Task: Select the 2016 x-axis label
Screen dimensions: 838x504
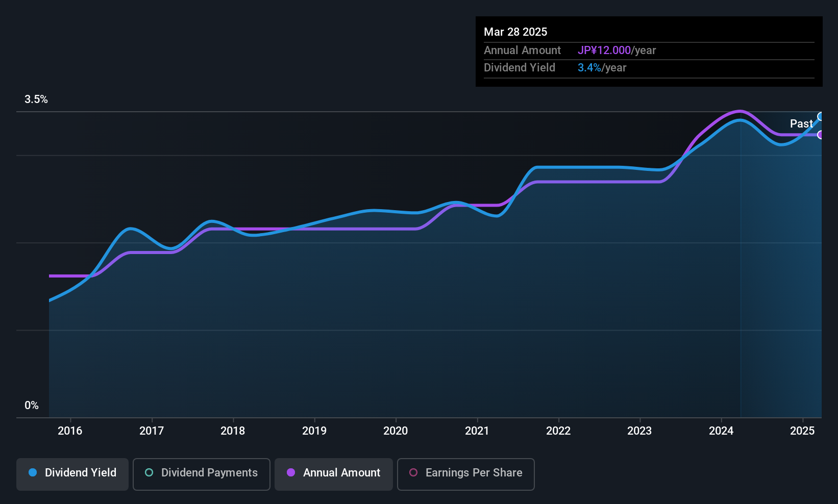Action: (70, 431)
